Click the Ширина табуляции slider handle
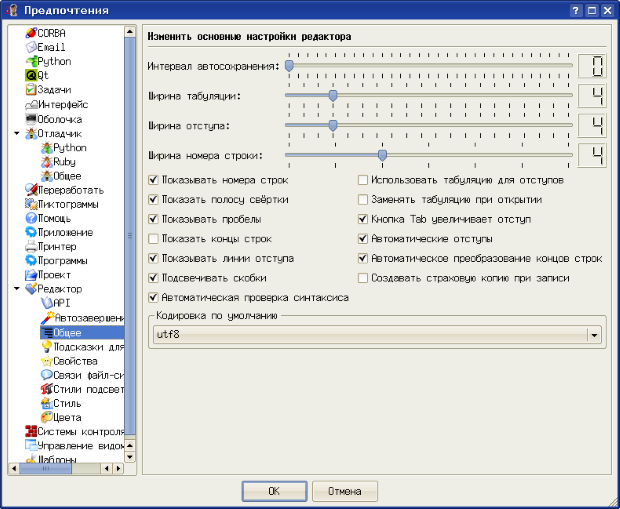The height and width of the screenshot is (509, 620). (x=333, y=96)
